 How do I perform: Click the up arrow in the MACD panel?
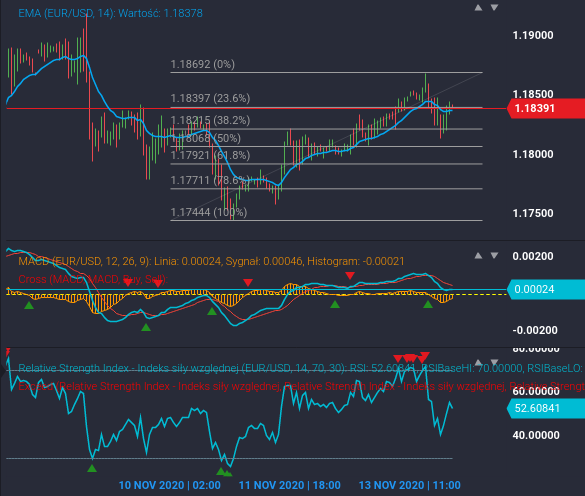click(478, 256)
